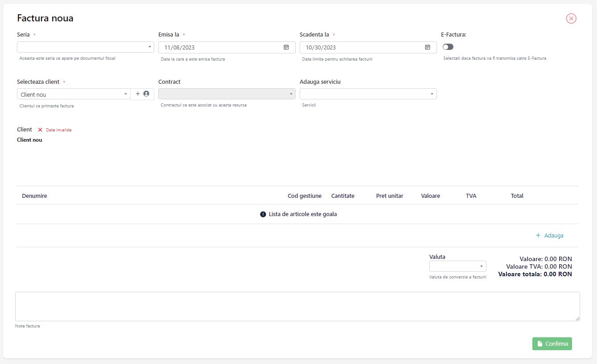Click the red X Date invalide icon
The width and height of the screenshot is (597, 364).
point(40,130)
